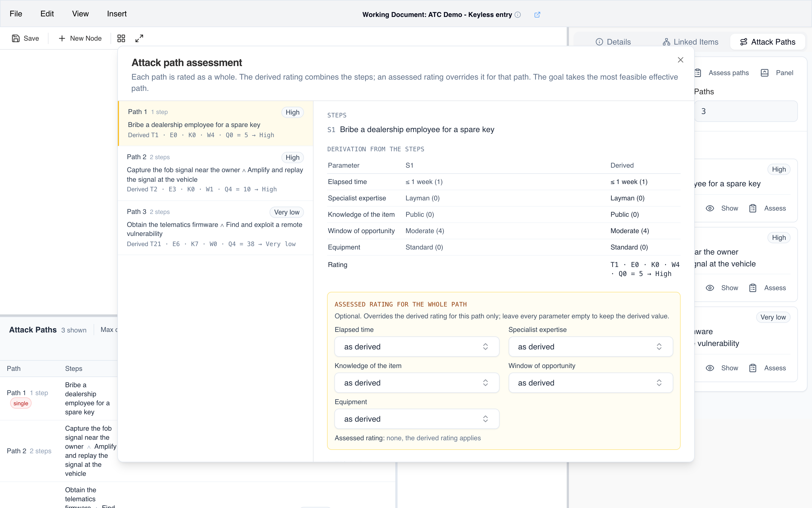Select Path 3 telematics firmware path row

[x=216, y=228]
